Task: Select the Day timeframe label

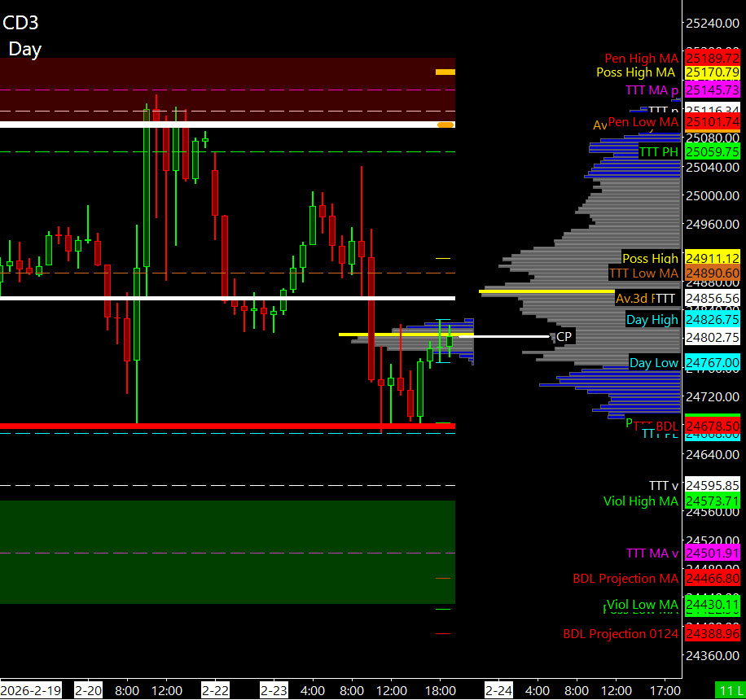Action: pos(24,49)
